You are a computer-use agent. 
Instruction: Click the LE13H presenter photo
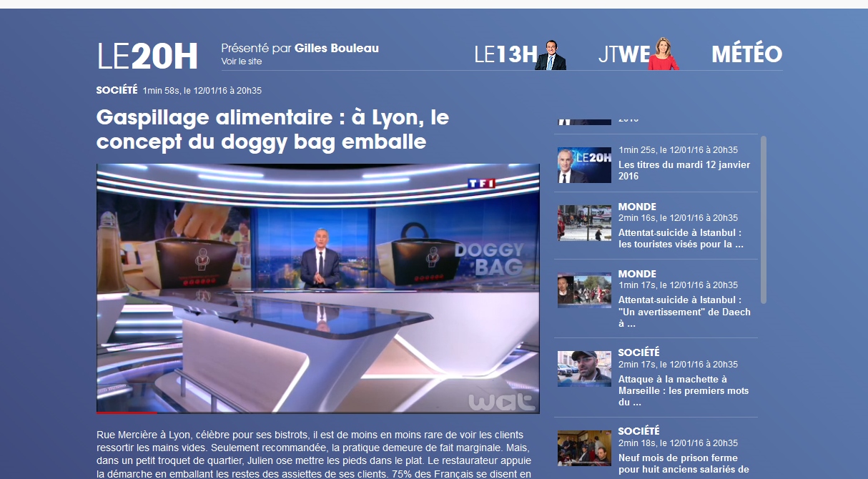pos(551,55)
